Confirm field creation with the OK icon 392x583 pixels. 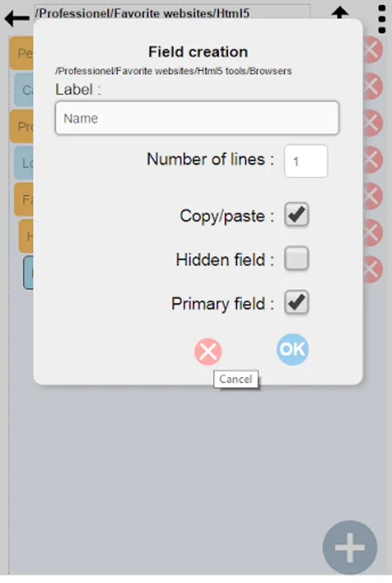292,349
